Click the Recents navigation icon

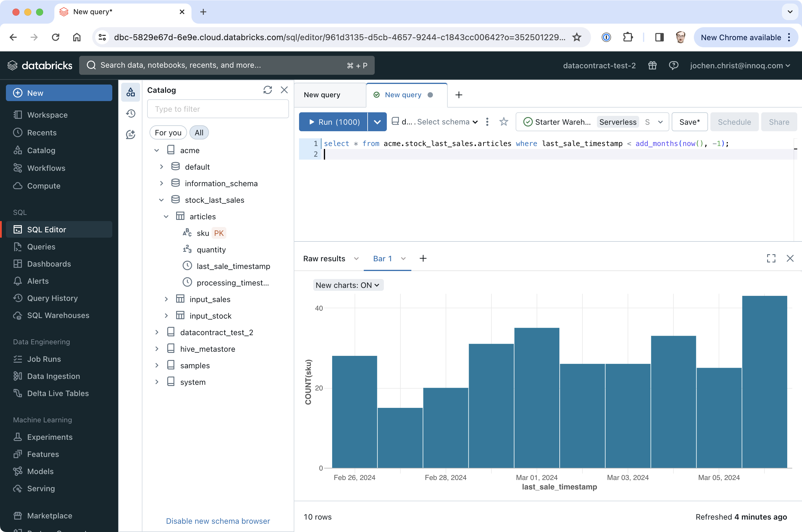click(x=17, y=132)
